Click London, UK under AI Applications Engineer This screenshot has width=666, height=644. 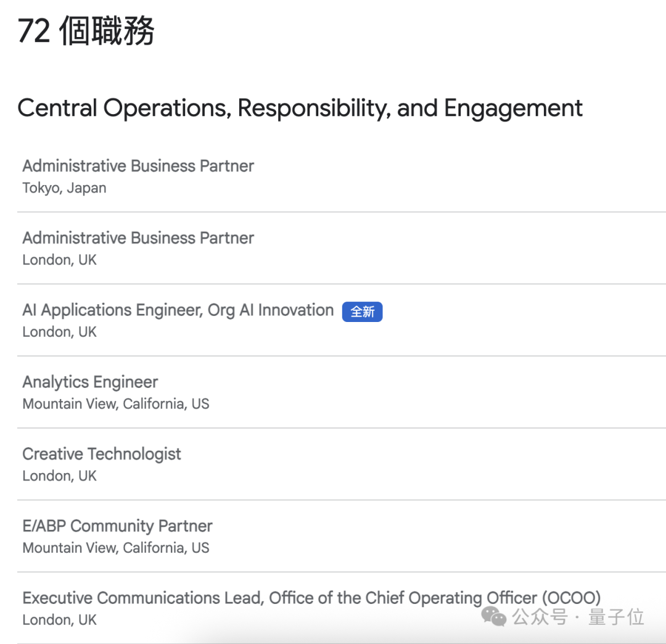(x=59, y=332)
